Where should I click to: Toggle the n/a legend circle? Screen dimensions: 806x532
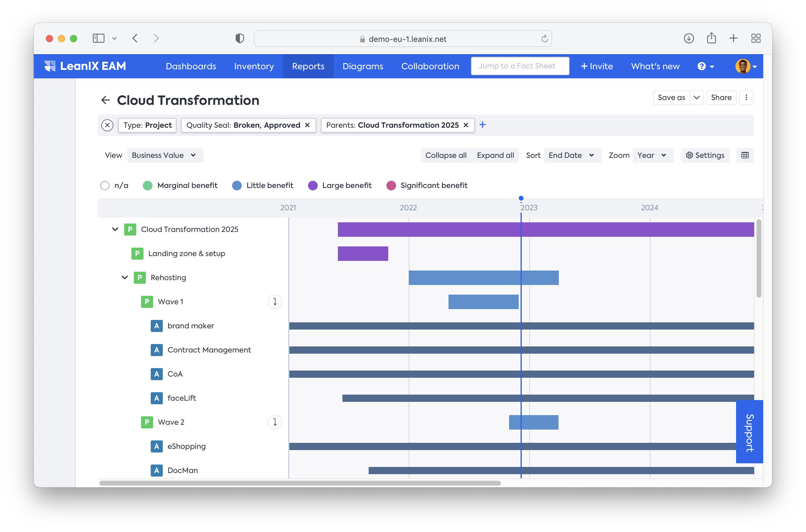(x=105, y=186)
